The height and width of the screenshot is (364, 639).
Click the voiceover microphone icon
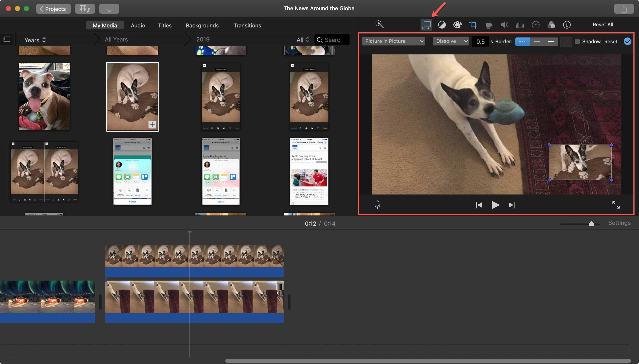tap(377, 205)
